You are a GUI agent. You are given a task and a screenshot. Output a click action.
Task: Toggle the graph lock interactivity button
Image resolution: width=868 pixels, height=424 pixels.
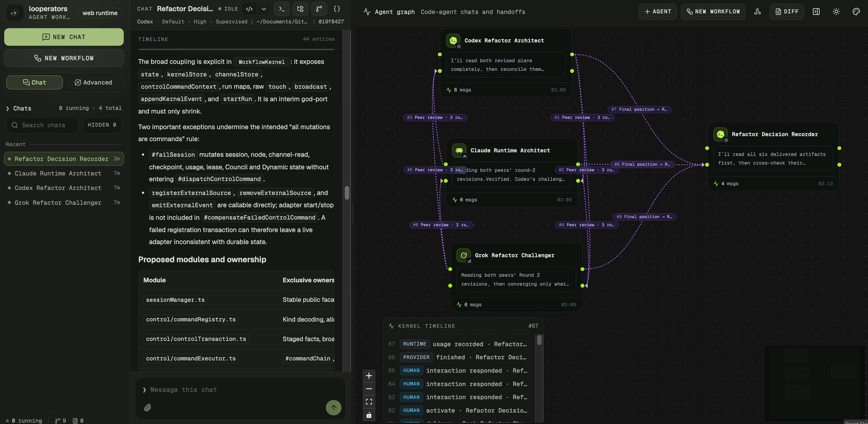coord(369,415)
